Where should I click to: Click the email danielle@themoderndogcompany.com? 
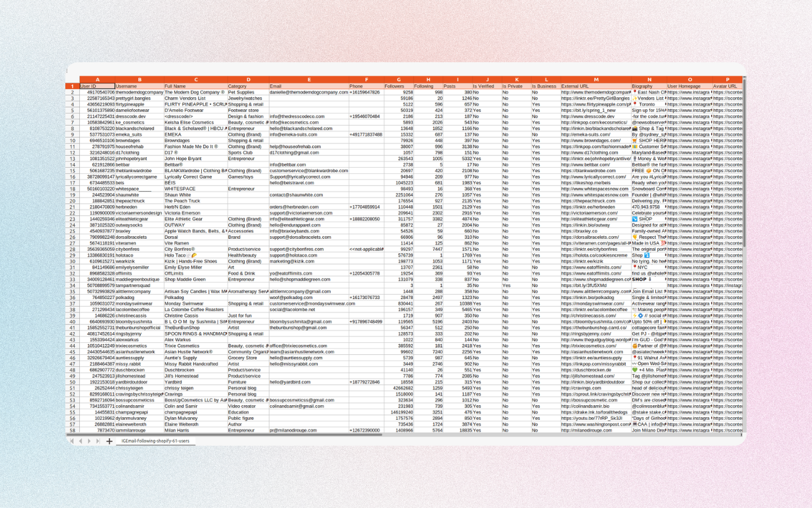[x=309, y=92]
